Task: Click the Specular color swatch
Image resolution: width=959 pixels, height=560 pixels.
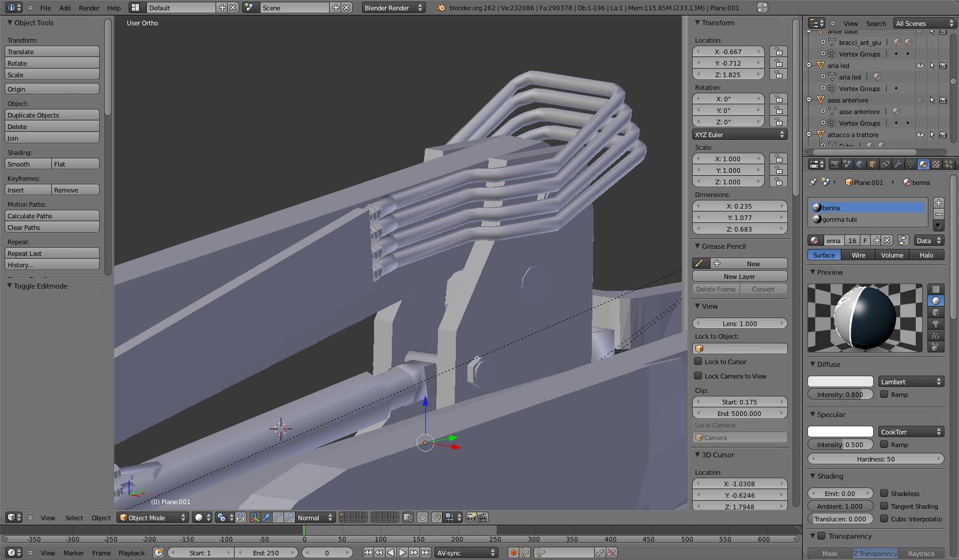Action: pyautogui.click(x=840, y=432)
